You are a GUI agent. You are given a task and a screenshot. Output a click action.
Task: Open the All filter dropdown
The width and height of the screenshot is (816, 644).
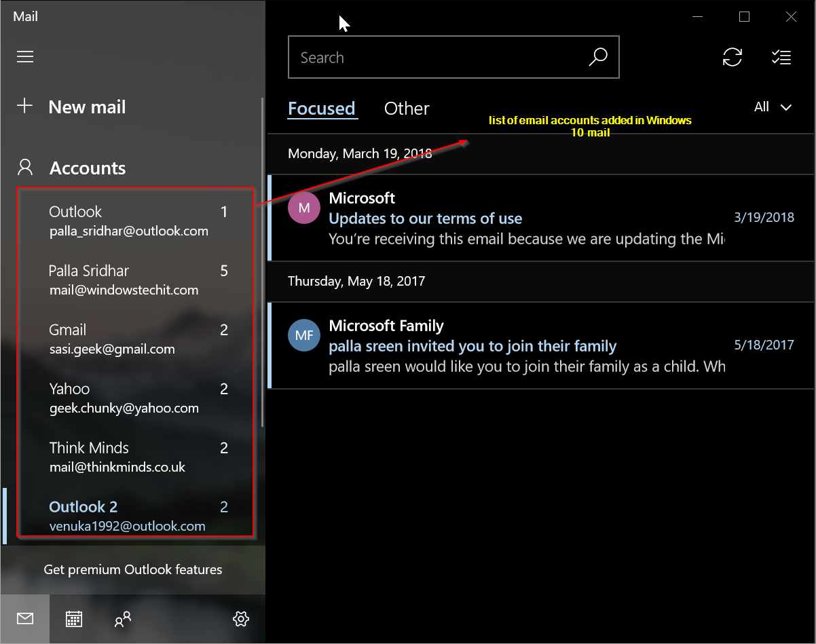coord(773,107)
